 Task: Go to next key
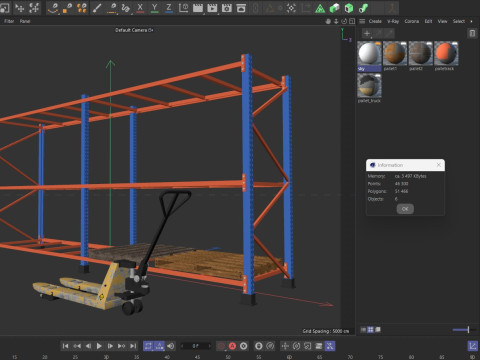(122, 346)
